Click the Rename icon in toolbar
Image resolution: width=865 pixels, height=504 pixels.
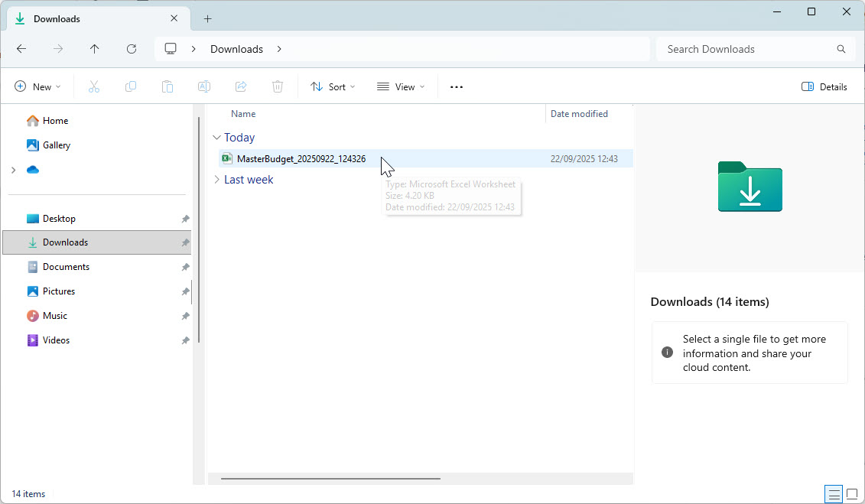tap(204, 86)
